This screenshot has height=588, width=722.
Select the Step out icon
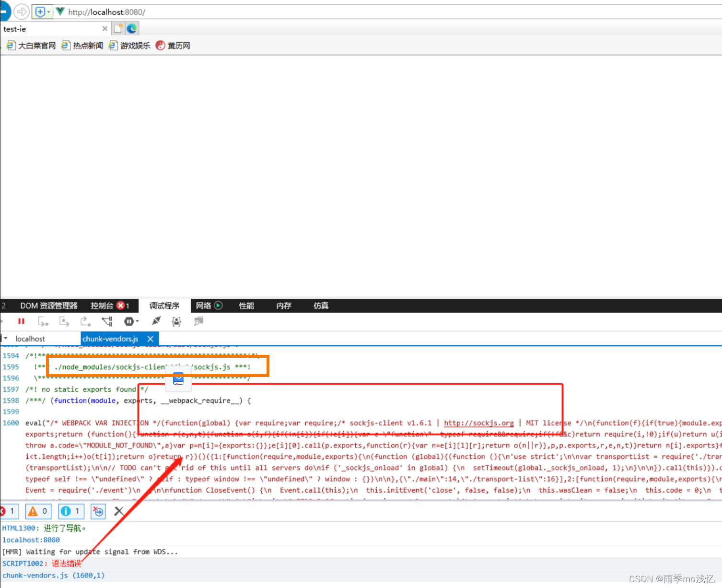point(85,321)
